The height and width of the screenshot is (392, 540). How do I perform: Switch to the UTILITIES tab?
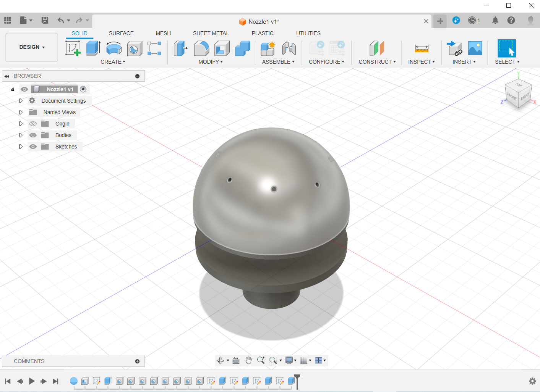308,33
